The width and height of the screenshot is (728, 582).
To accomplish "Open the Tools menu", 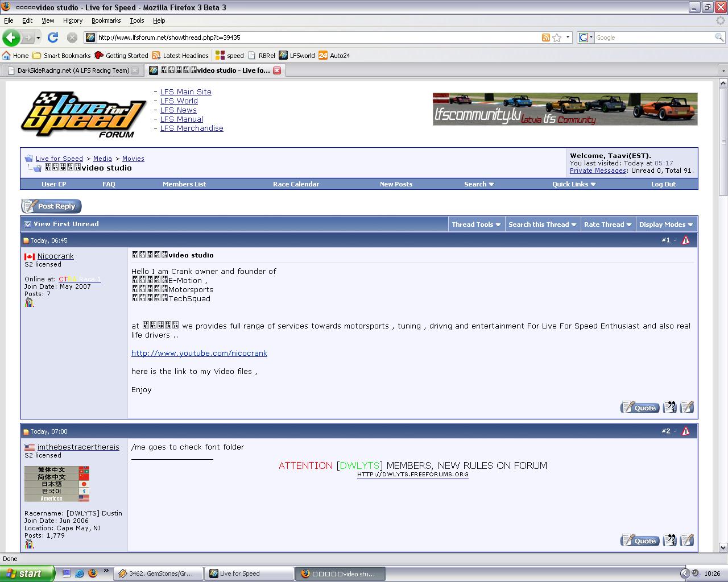I will coord(137,20).
